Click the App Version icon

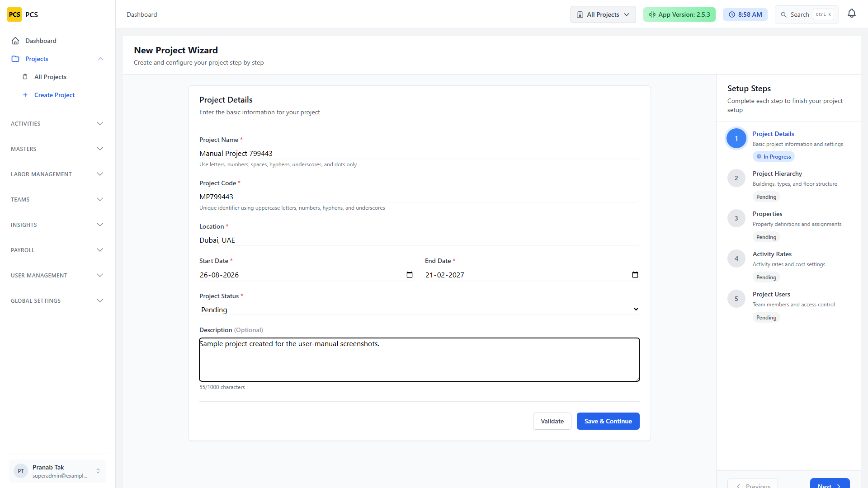click(652, 14)
